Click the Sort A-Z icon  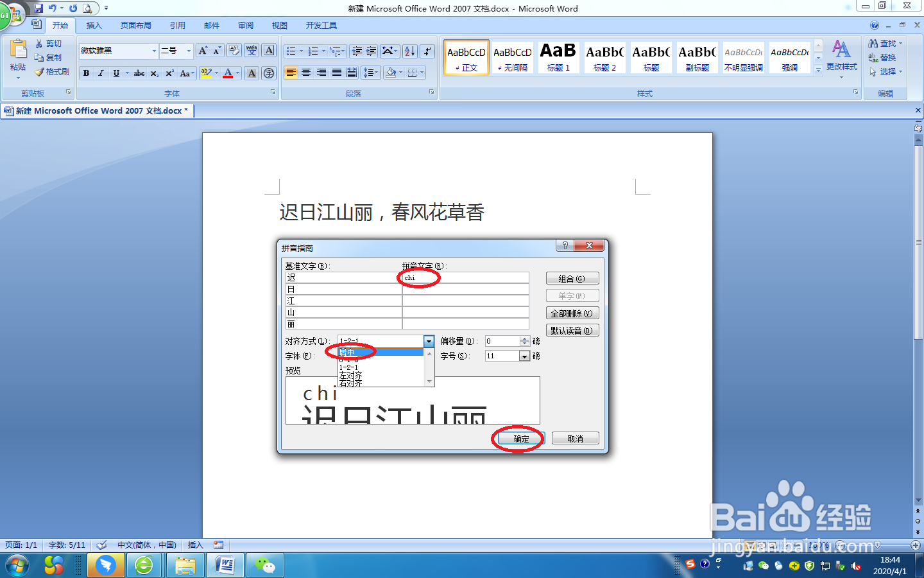point(410,51)
